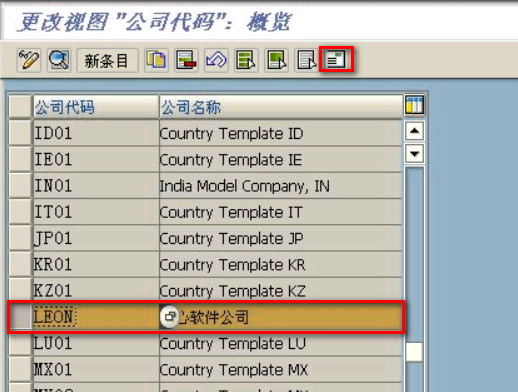Viewport: 518px width, 392px height.
Task: Select row selector for LU01
Action: coord(20,343)
